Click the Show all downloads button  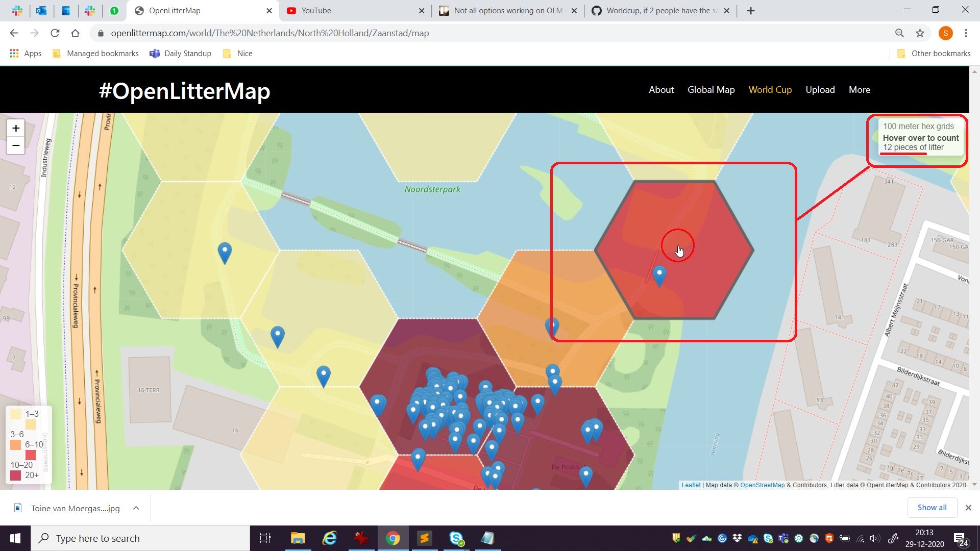point(932,508)
